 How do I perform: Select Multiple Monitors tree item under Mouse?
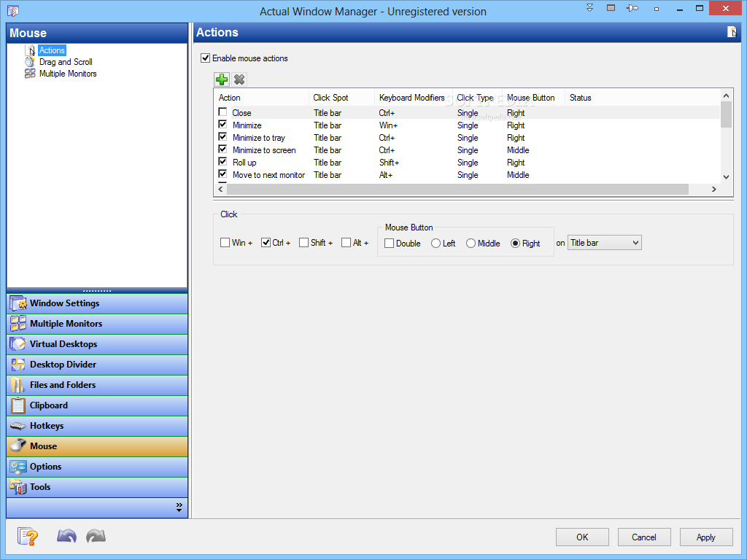coord(68,74)
